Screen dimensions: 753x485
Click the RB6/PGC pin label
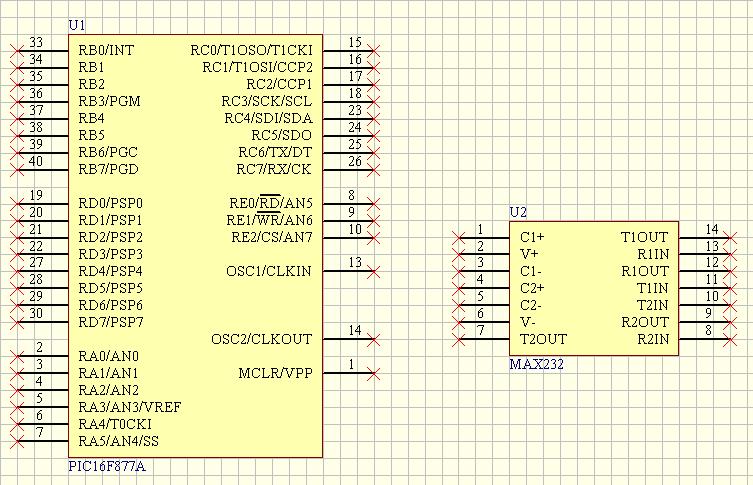[x=108, y=152]
